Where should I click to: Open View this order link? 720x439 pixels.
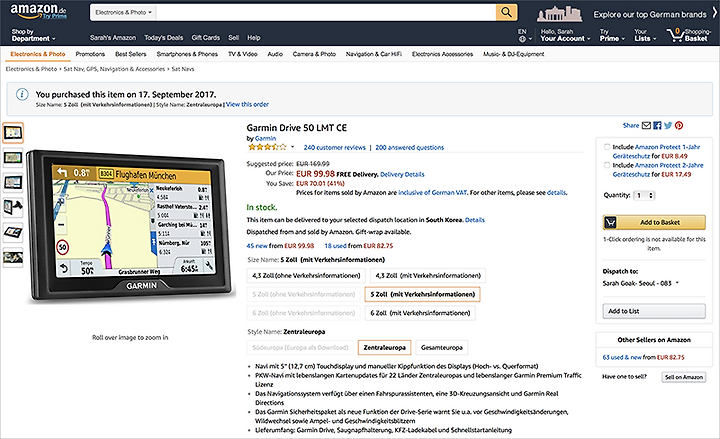(247, 104)
